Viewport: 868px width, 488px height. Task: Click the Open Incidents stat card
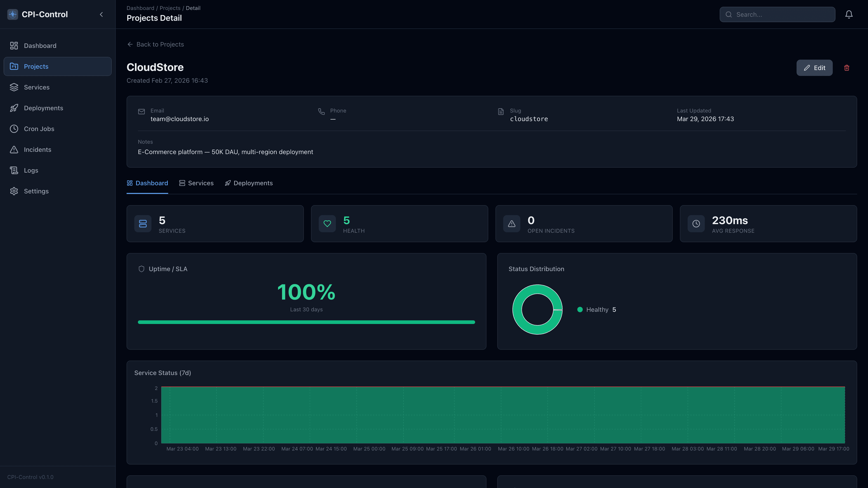point(584,224)
